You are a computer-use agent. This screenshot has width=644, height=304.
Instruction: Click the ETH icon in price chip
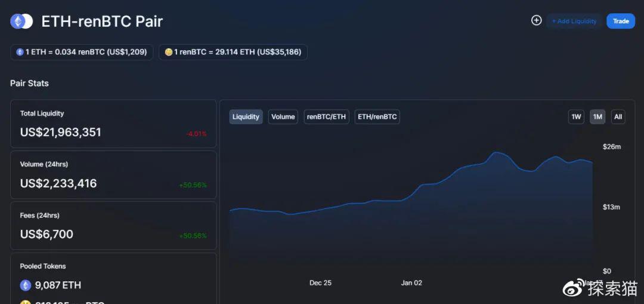(20, 52)
